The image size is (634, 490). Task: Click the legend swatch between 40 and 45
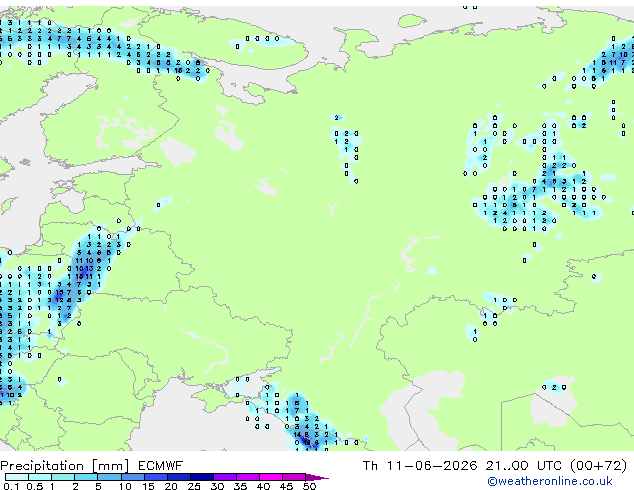(271, 477)
